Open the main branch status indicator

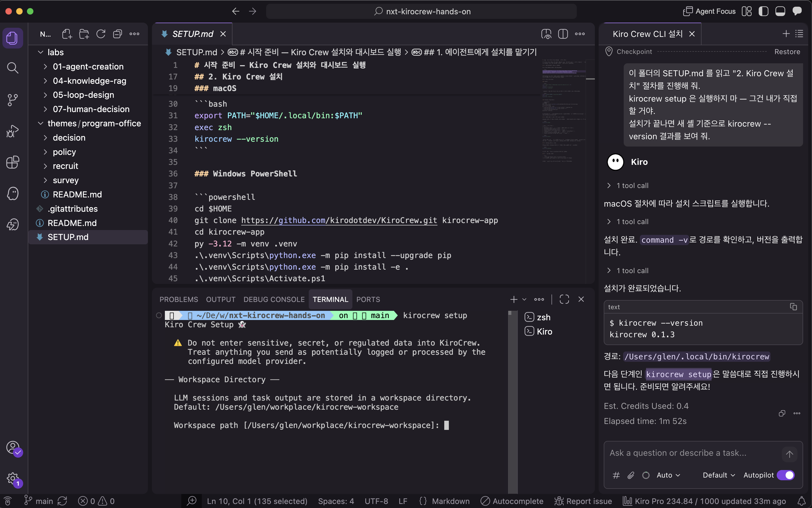39,501
